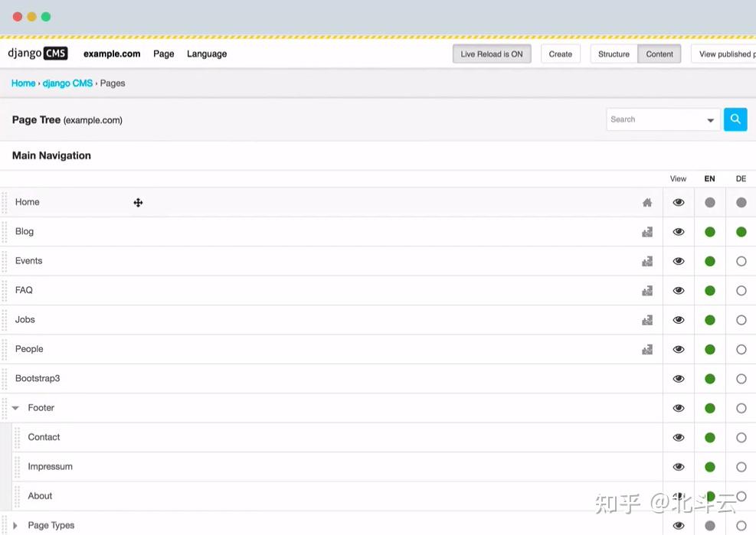Grab the drag handle of Home row
Viewport: 756px width, 535px height.
pos(5,202)
